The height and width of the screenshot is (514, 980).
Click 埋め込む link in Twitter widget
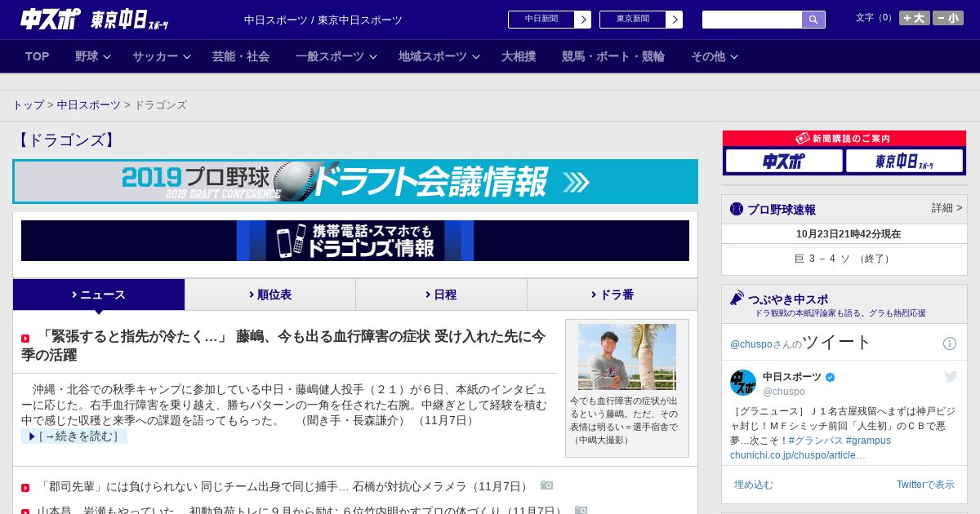click(754, 485)
